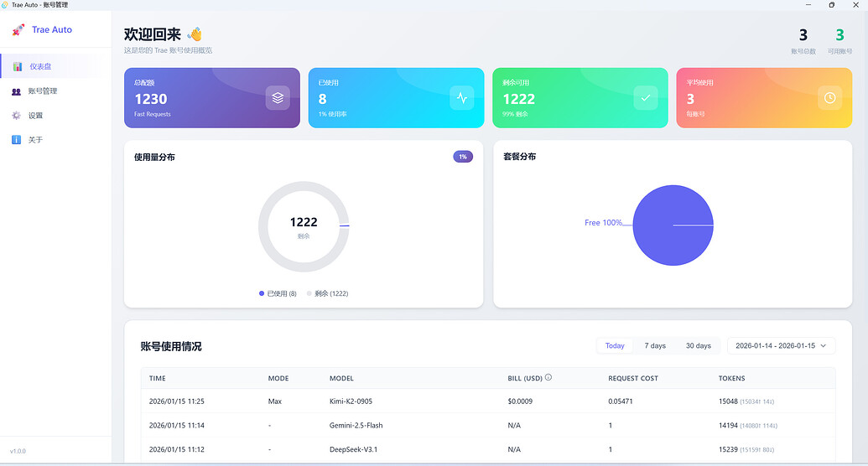Click the REQUEST COST column header
This screenshot has height=466, width=868.
[x=633, y=379]
